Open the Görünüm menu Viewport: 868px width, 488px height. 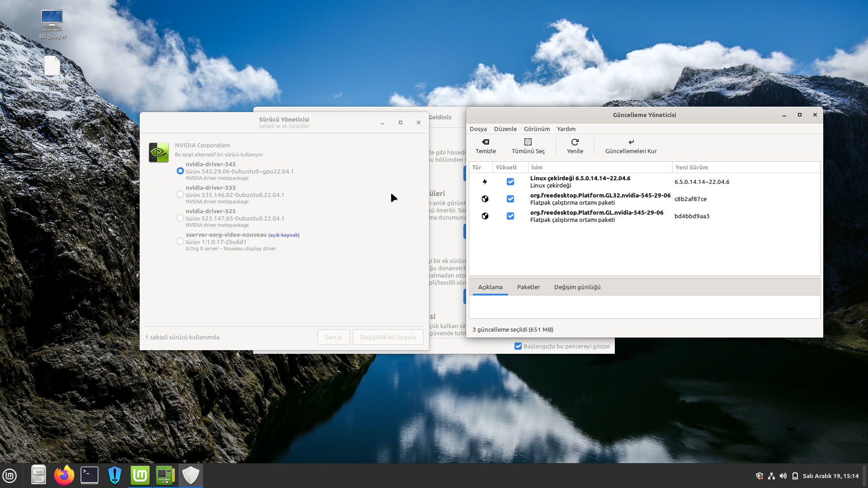[x=537, y=129]
